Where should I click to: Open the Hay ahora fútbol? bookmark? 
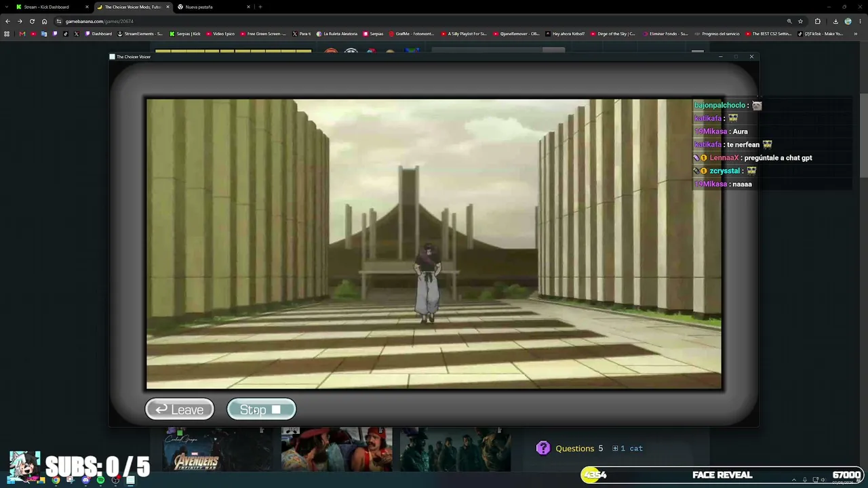(565, 34)
